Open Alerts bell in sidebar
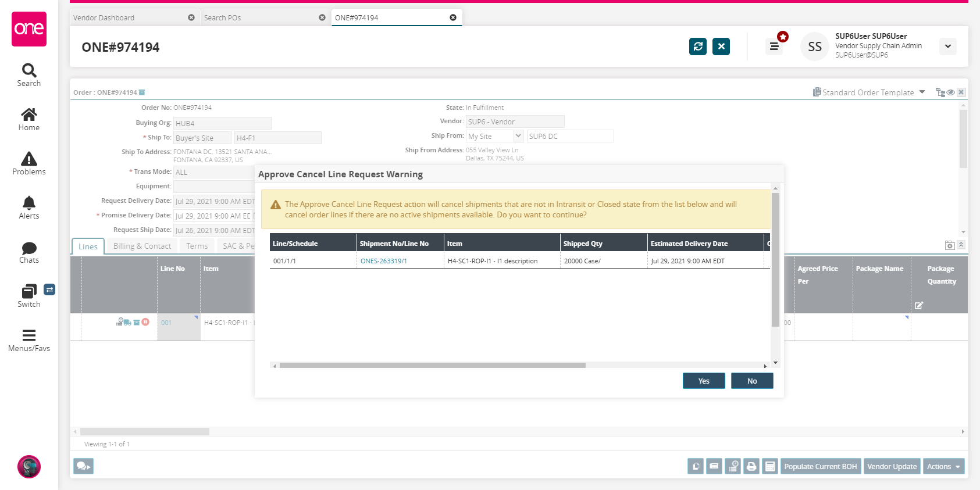 29,208
